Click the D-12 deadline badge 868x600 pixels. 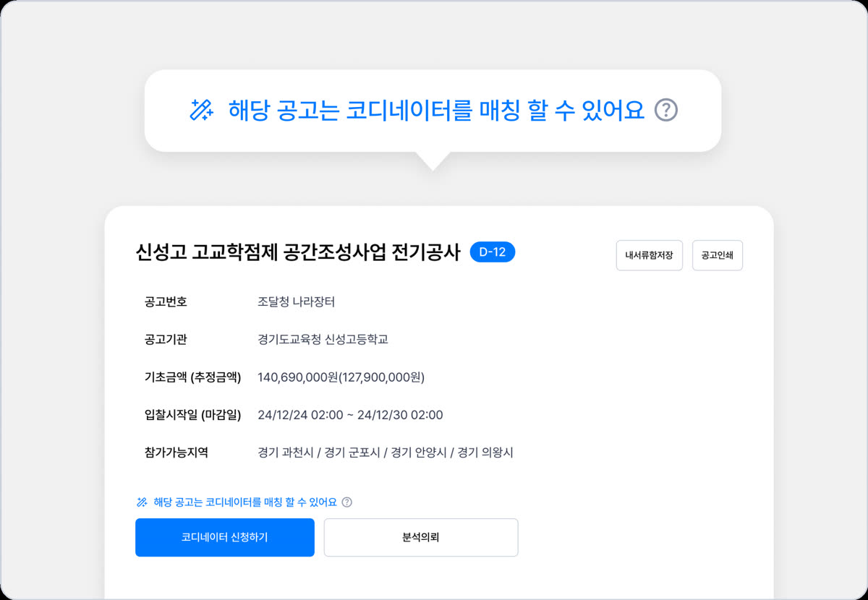click(x=493, y=252)
